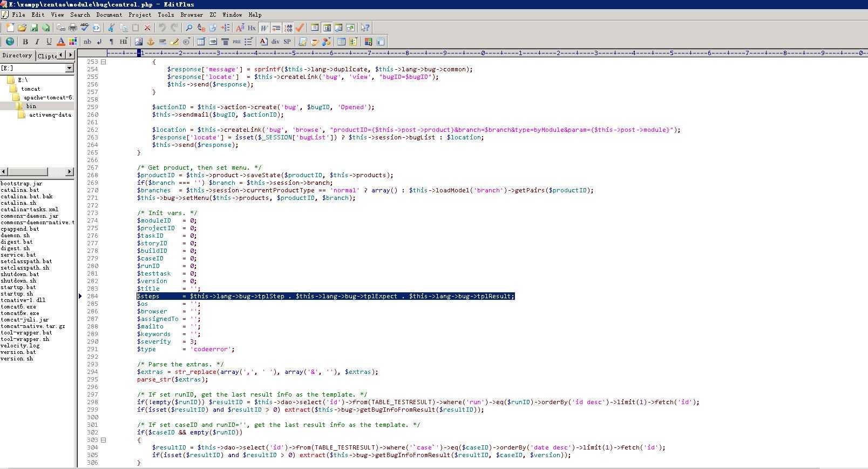
Task: Open the browser globe icon
Action: (10, 42)
